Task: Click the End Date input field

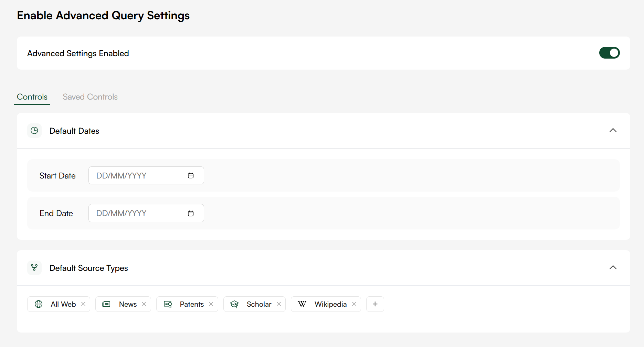Action: (x=138, y=213)
